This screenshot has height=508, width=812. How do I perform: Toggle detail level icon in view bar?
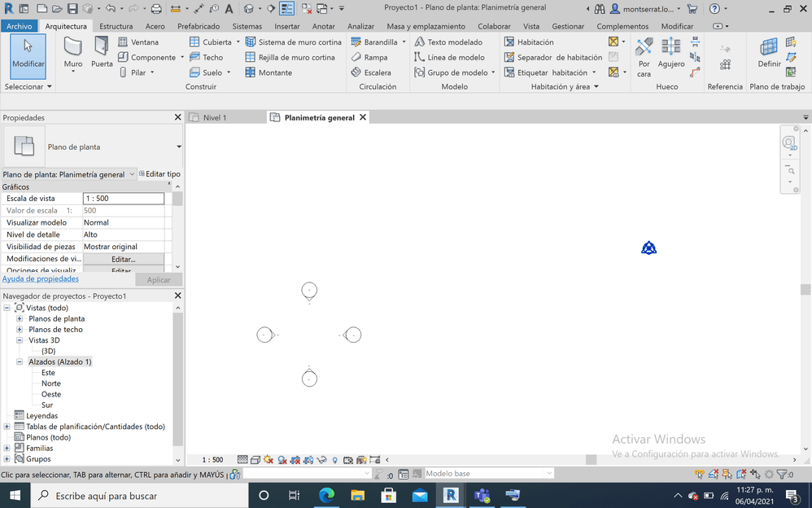[242, 459]
